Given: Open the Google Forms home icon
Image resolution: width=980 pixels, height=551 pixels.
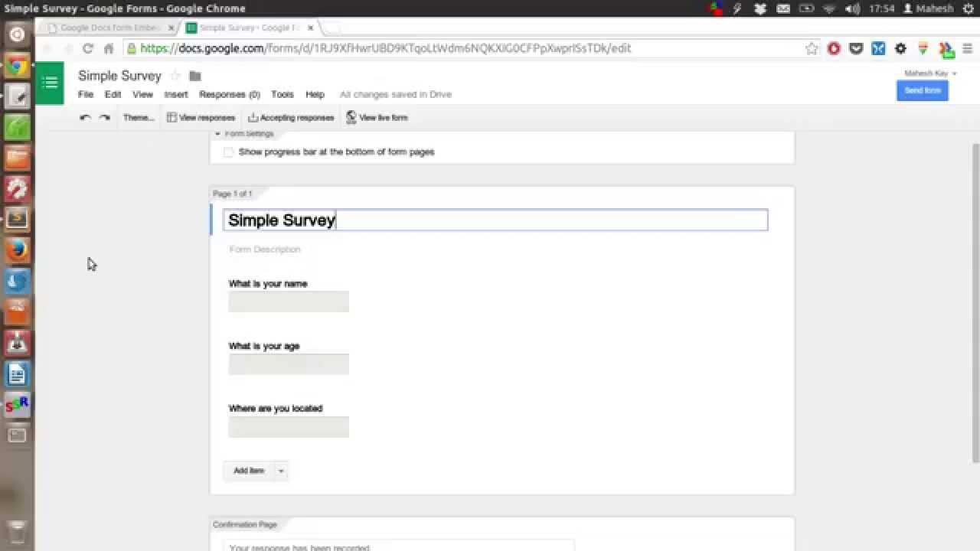Looking at the screenshot, I should [x=50, y=83].
